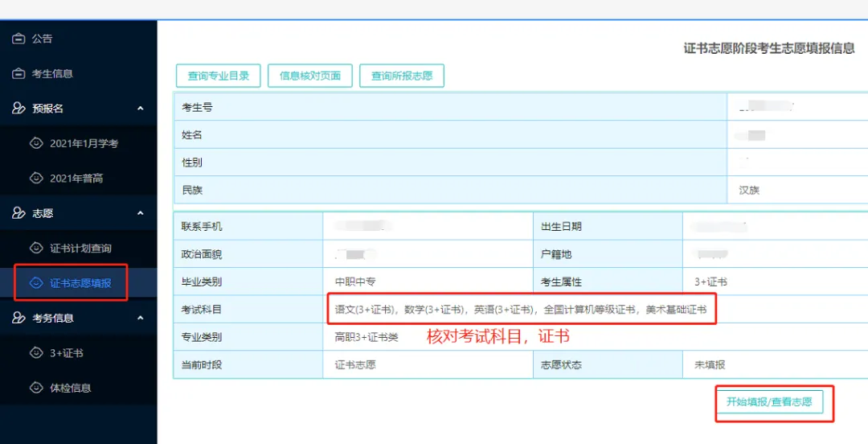Click the 考务信息 section label
868x444 pixels.
pos(53,319)
